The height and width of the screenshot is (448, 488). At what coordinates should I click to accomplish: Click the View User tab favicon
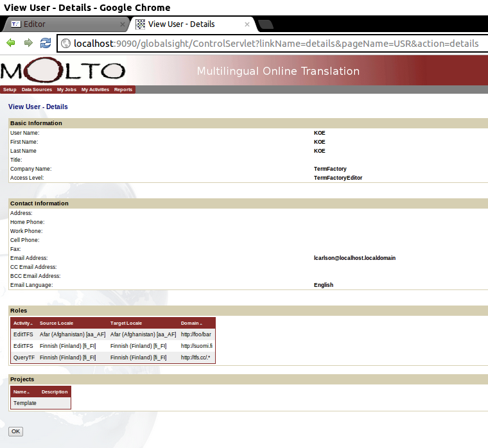point(141,24)
